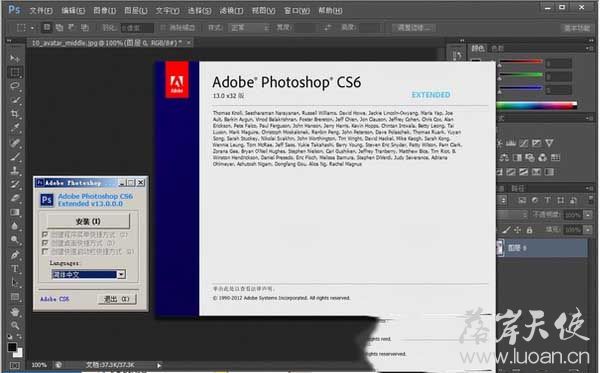Select the Lasso tool
Viewport: 600px width, 373px height.
pos(15,86)
